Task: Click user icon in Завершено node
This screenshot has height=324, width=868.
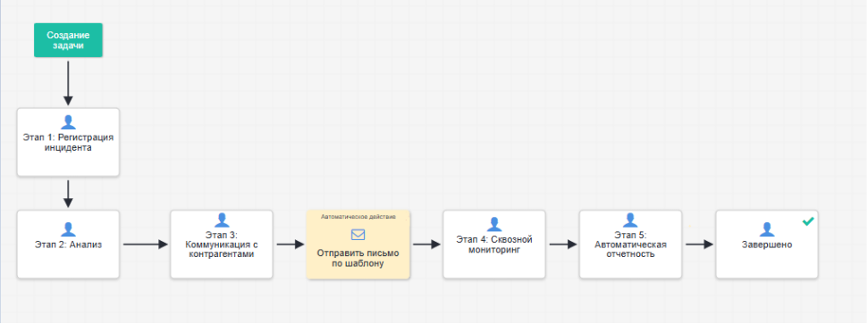Action: click(x=767, y=229)
